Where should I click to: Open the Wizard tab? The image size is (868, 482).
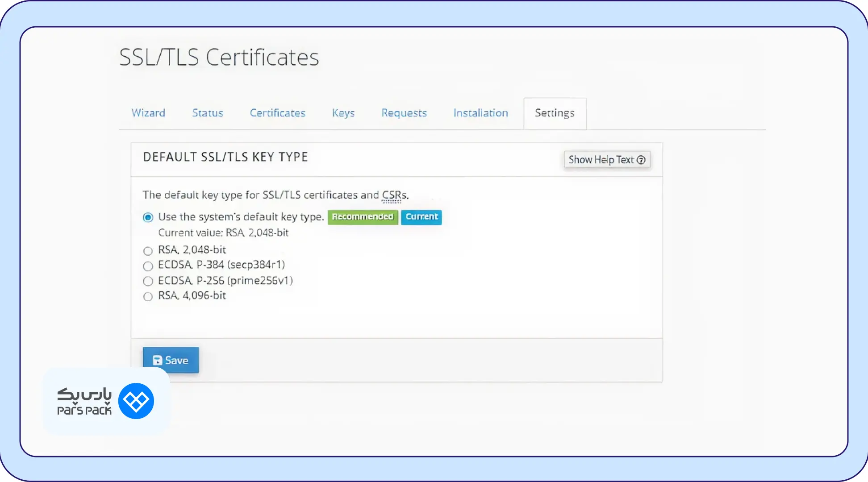[148, 113]
